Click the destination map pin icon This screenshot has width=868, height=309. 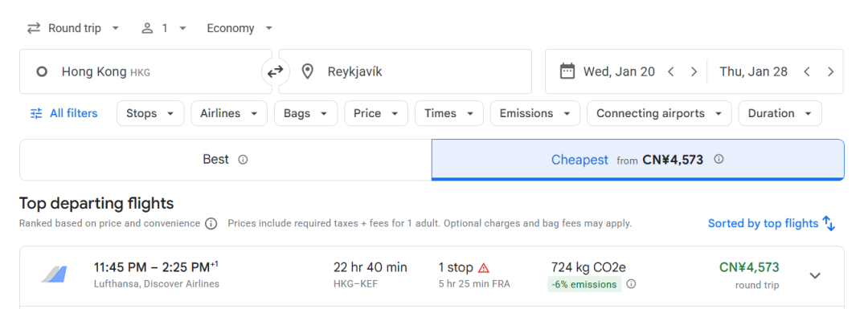tap(307, 71)
